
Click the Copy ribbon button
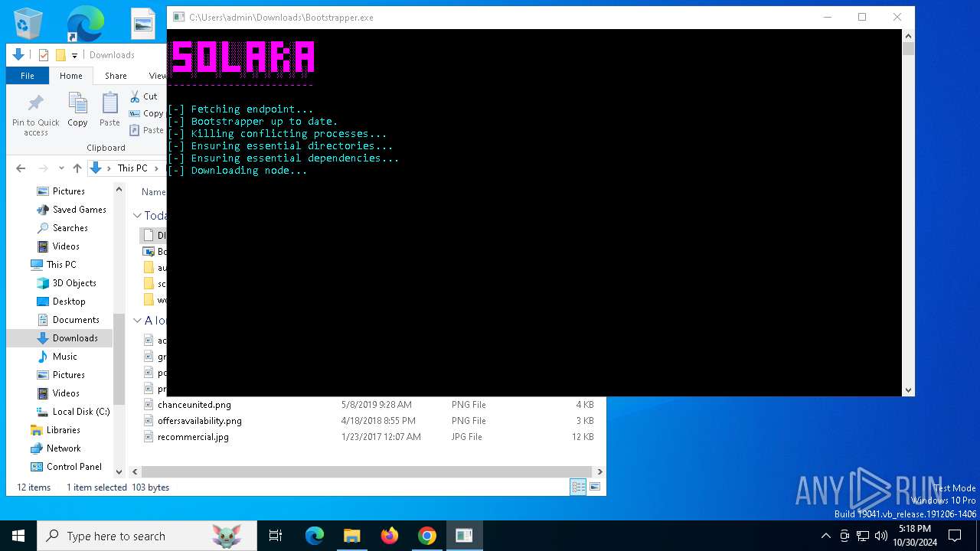pyautogui.click(x=77, y=109)
